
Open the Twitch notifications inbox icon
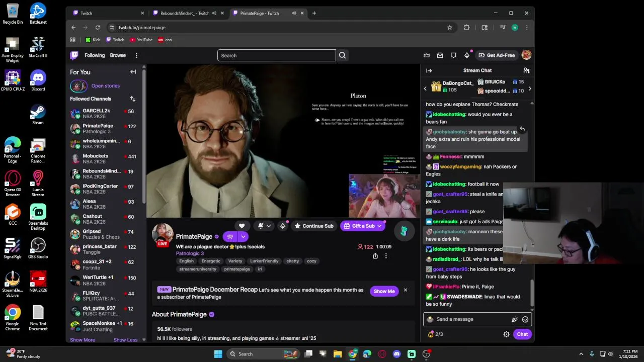tap(440, 55)
